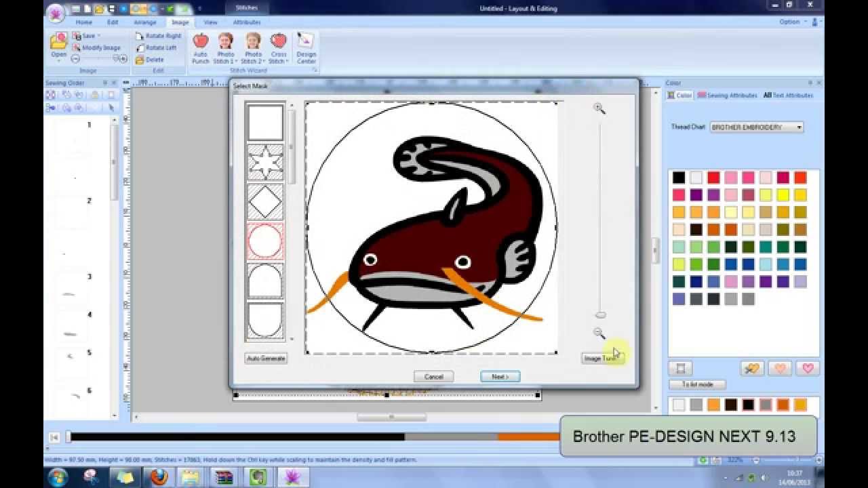This screenshot has width=868, height=488.
Task: Click the application menu flower button
Action: 56,12
